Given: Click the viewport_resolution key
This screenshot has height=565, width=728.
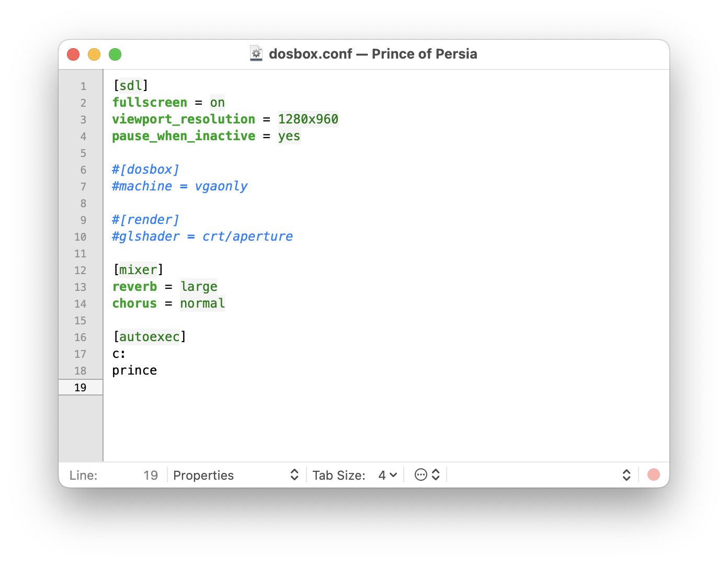Looking at the screenshot, I should 184,119.
